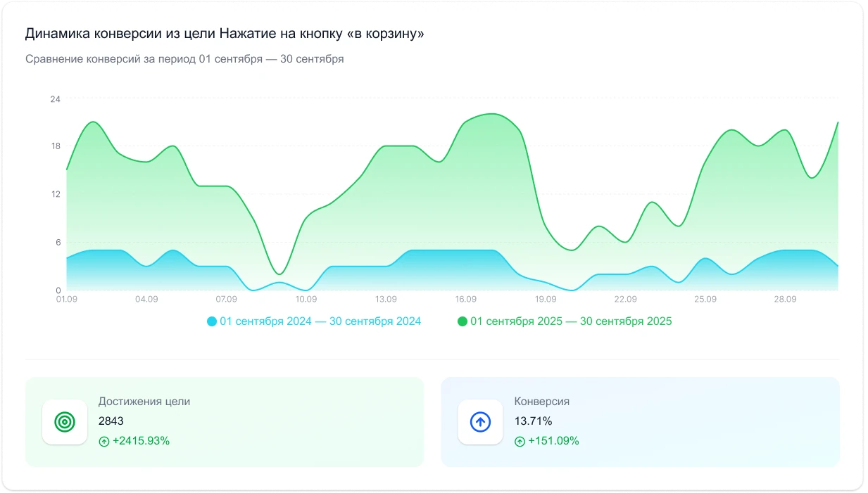Click the Достижения цели value 2843
This screenshot has width=868, height=493.
[111, 421]
